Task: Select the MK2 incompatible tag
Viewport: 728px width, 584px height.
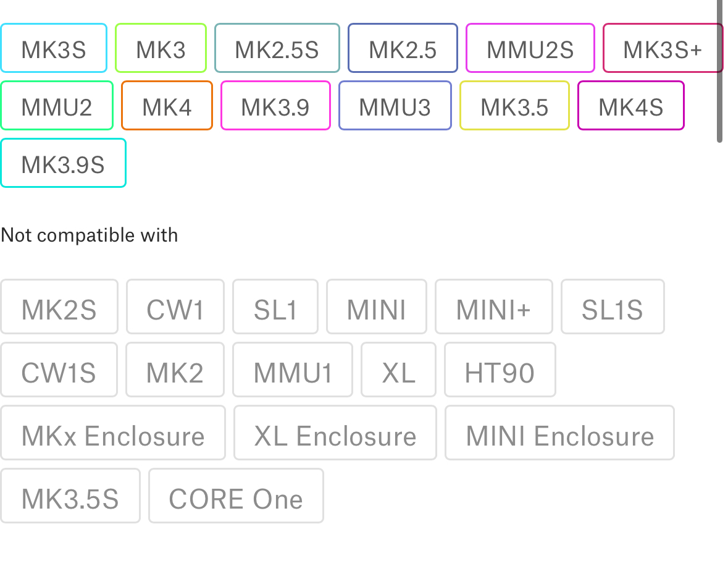Action: click(x=175, y=370)
